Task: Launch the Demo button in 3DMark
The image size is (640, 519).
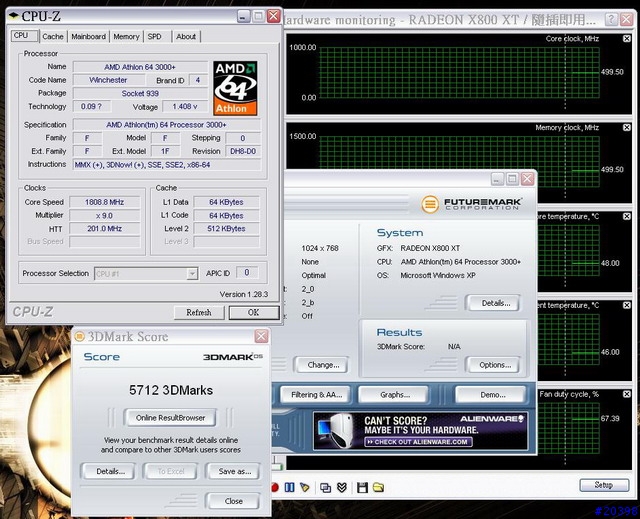Action: pos(493,395)
